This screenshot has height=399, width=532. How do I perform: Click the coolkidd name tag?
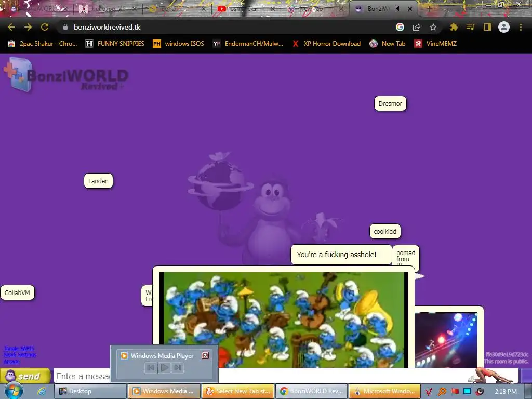tap(385, 231)
